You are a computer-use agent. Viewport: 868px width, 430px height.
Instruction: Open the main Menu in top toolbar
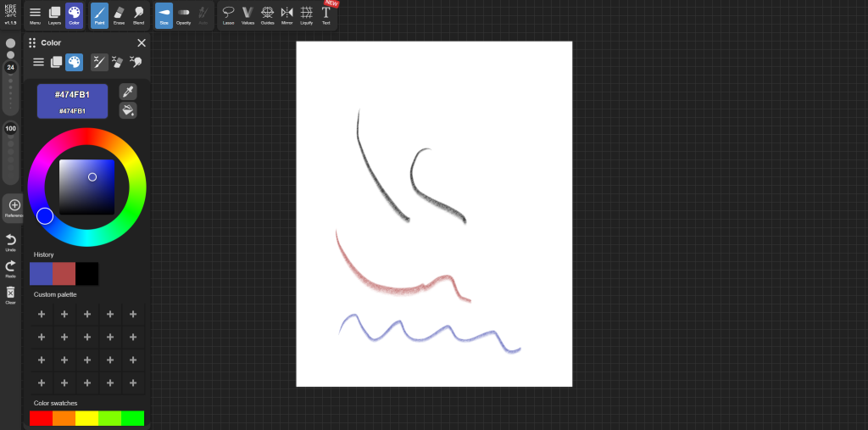(35, 15)
